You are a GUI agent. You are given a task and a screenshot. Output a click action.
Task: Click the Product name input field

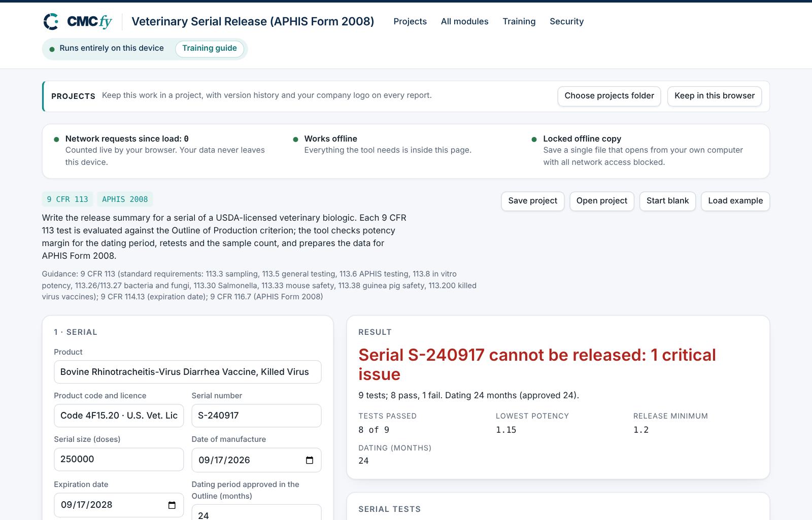click(188, 372)
